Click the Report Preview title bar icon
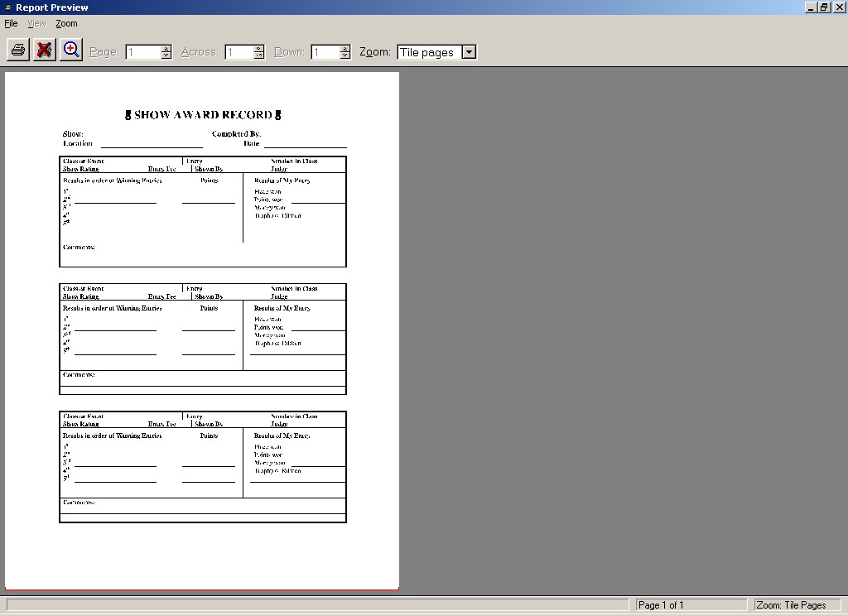This screenshot has width=848, height=616. point(7,7)
